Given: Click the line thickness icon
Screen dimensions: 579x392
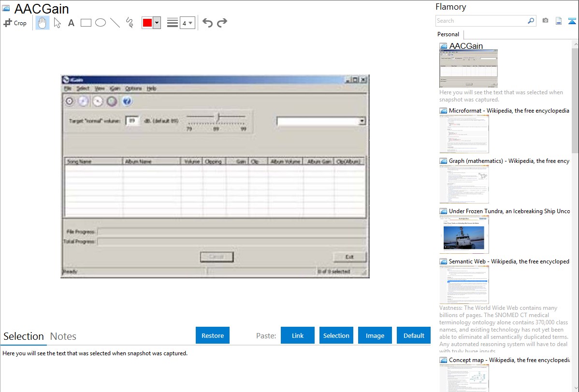Looking at the screenshot, I should (x=172, y=23).
